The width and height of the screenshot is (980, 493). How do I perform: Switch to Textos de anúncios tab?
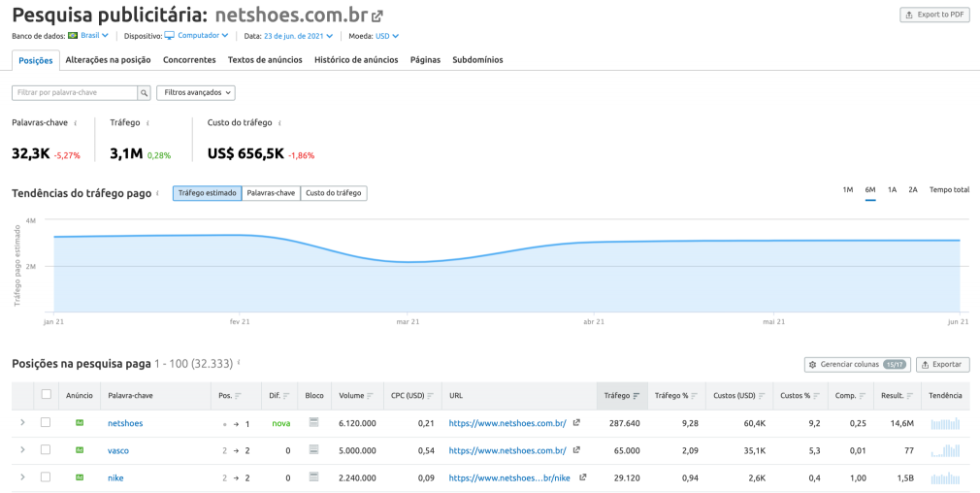(265, 60)
